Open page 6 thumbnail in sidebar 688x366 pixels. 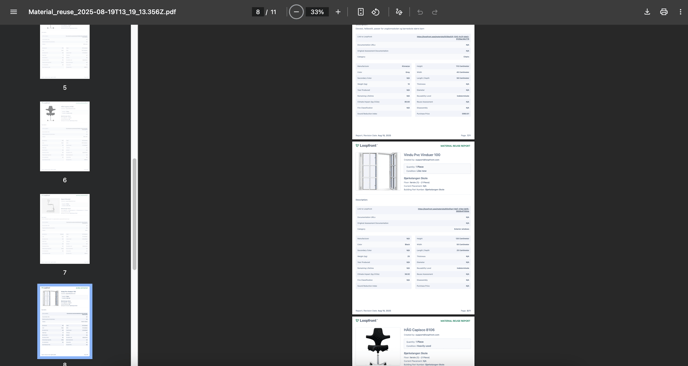[x=65, y=136]
